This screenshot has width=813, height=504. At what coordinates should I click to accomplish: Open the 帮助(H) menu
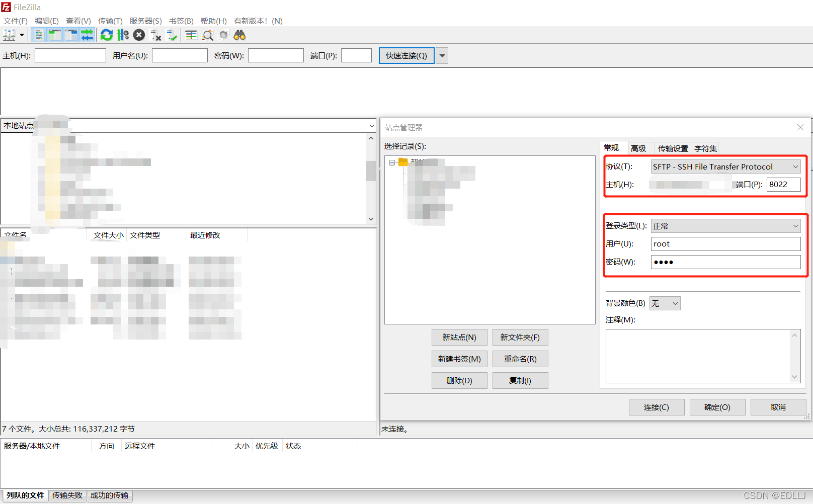tap(214, 21)
